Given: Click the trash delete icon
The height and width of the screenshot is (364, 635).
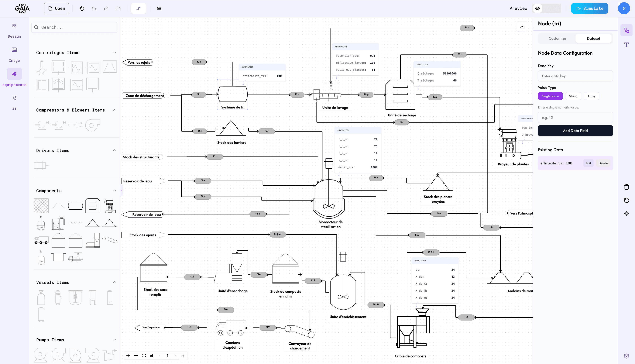Looking at the screenshot, I should pyautogui.click(x=626, y=187).
